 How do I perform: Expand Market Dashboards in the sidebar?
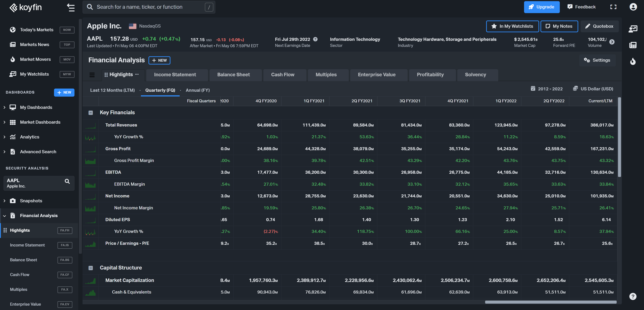(x=5, y=122)
